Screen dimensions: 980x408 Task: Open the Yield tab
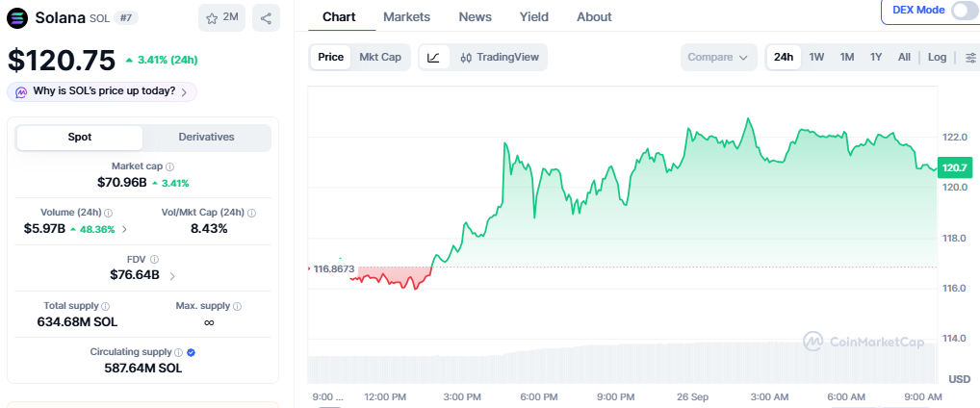pyautogui.click(x=534, y=17)
